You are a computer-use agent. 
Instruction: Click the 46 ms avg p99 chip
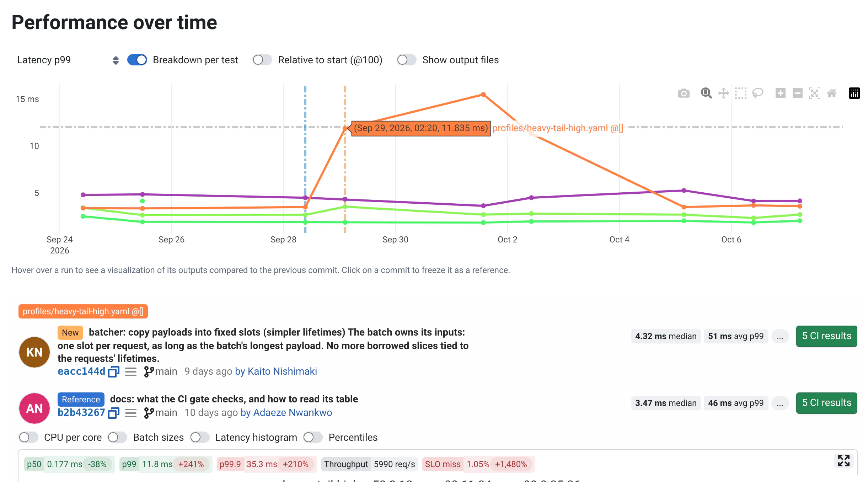click(736, 403)
